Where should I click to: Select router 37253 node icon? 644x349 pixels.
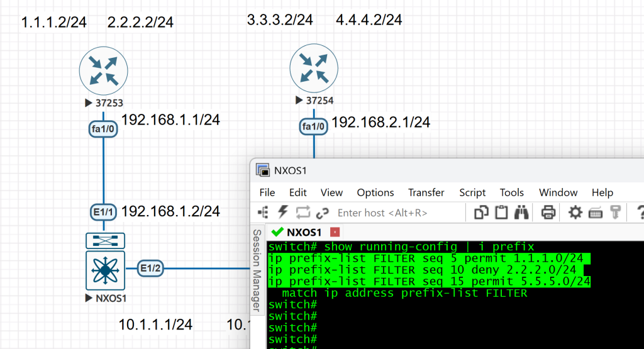click(x=103, y=70)
